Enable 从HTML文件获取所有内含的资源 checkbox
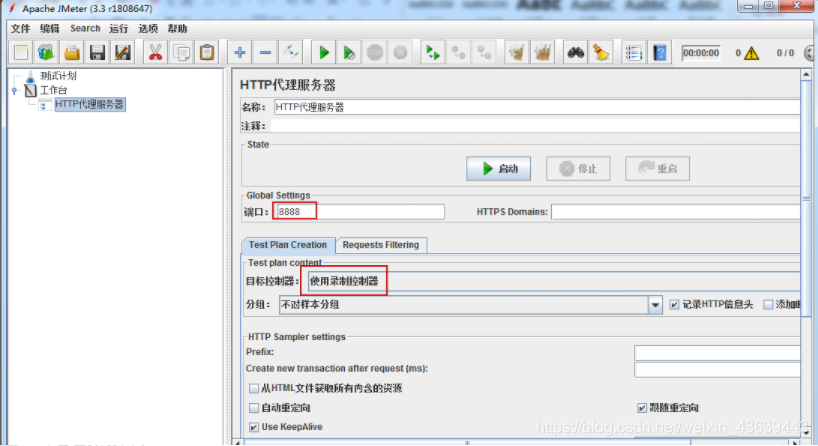The image size is (818, 446). pos(254,388)
